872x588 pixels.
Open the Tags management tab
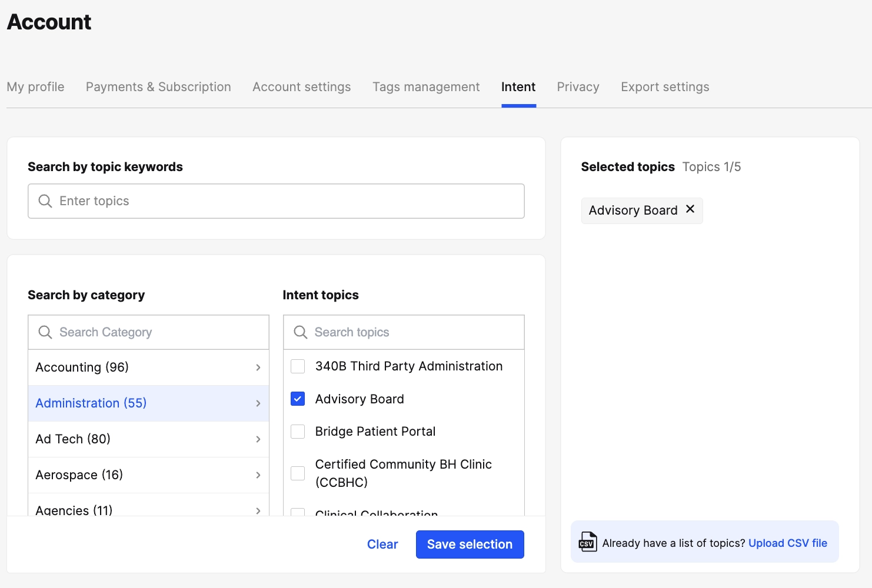pos(426,87)
